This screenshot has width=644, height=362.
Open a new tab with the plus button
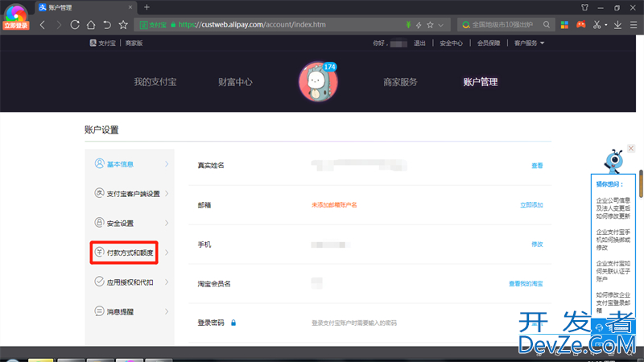[147, 7]
